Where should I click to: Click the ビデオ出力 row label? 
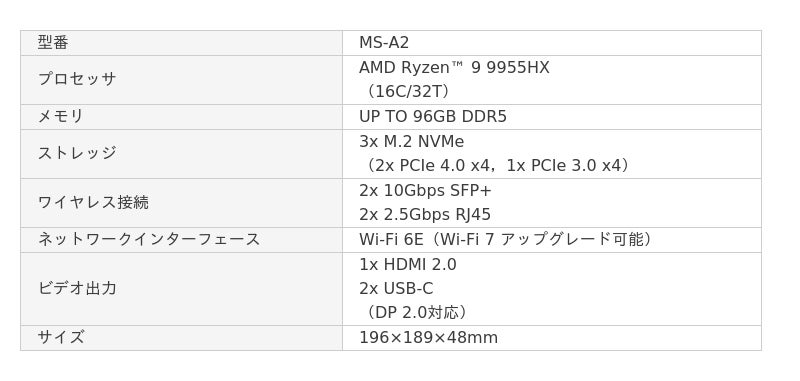[x=77, y=289]
